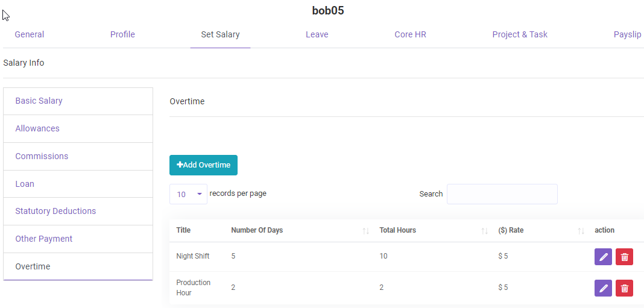Open Allowances salary section
This screenshot has width=644, height=308.
click(37, 128)
